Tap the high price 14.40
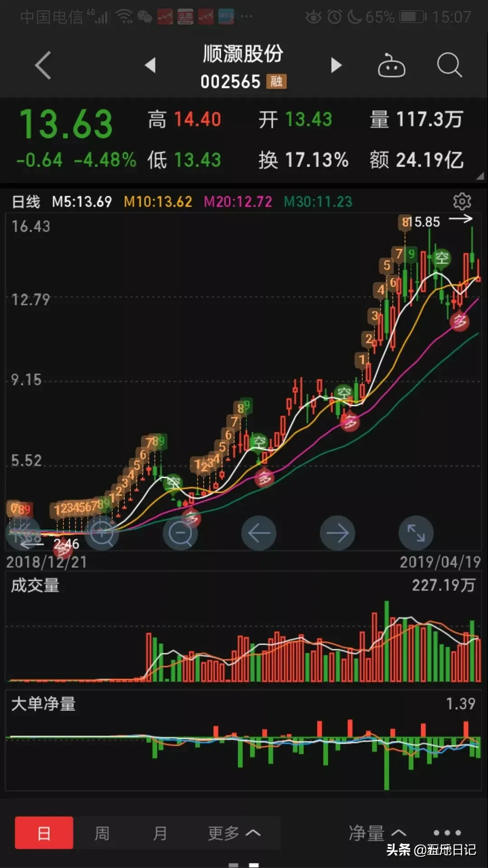Screen dimensions: 488x868 click(197, 120)
